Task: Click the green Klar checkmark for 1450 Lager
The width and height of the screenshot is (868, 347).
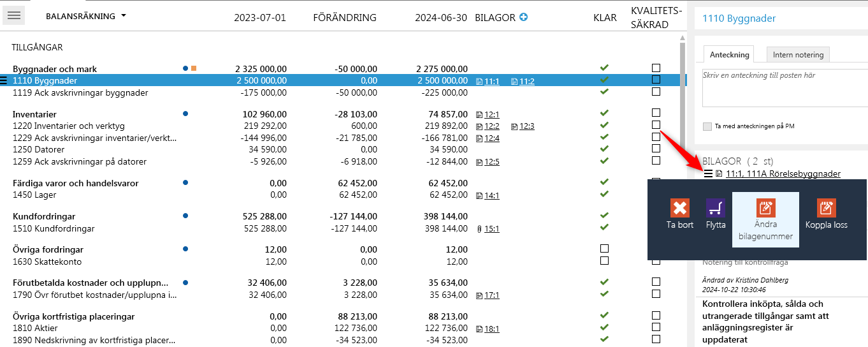Action: click(x=604, y=195)
